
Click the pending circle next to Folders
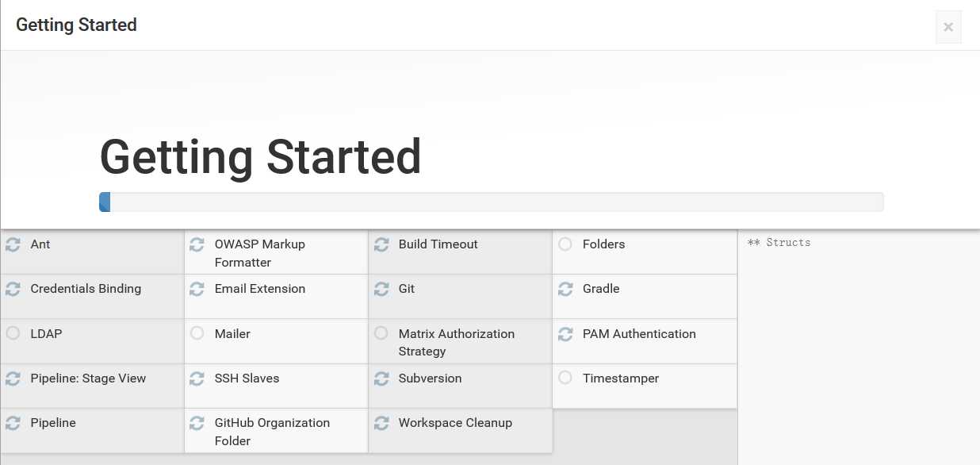coord(565,244)
